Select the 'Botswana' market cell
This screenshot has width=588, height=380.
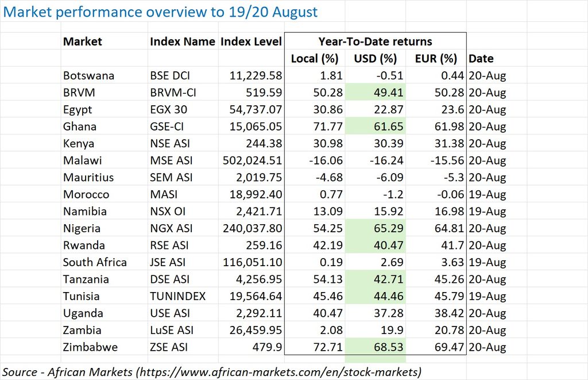tap(105, 75)
